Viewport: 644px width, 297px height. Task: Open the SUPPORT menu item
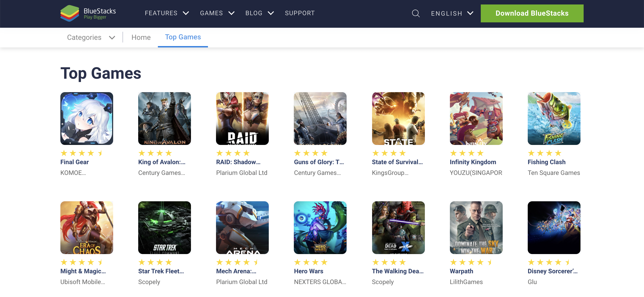tap(300, 13)
